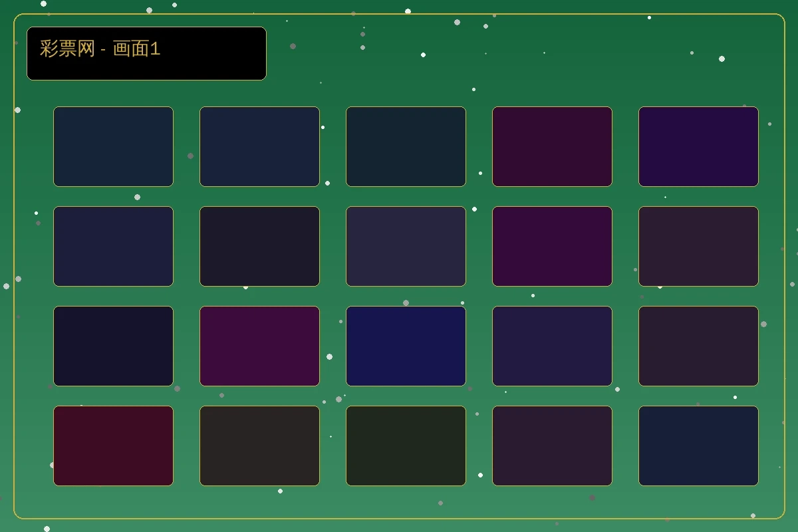
Task: Open the deep purple tile ending the top row
Action: (698, 146)
